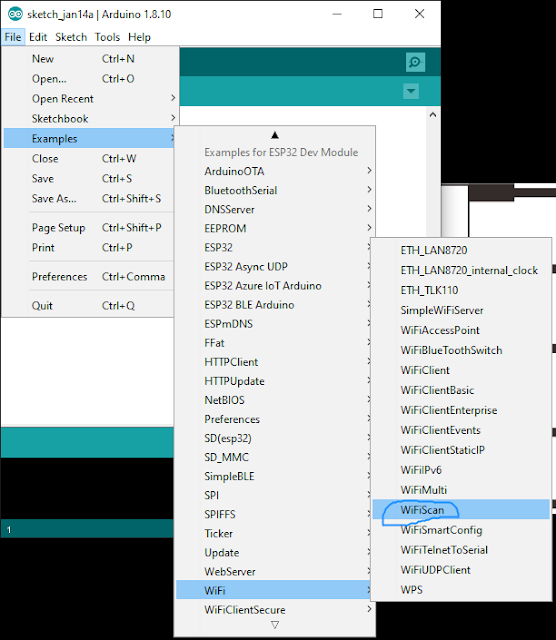Screen dimensions: 556x640
Task: Expand BluetoothSerial examples
Action: [275, 191]
